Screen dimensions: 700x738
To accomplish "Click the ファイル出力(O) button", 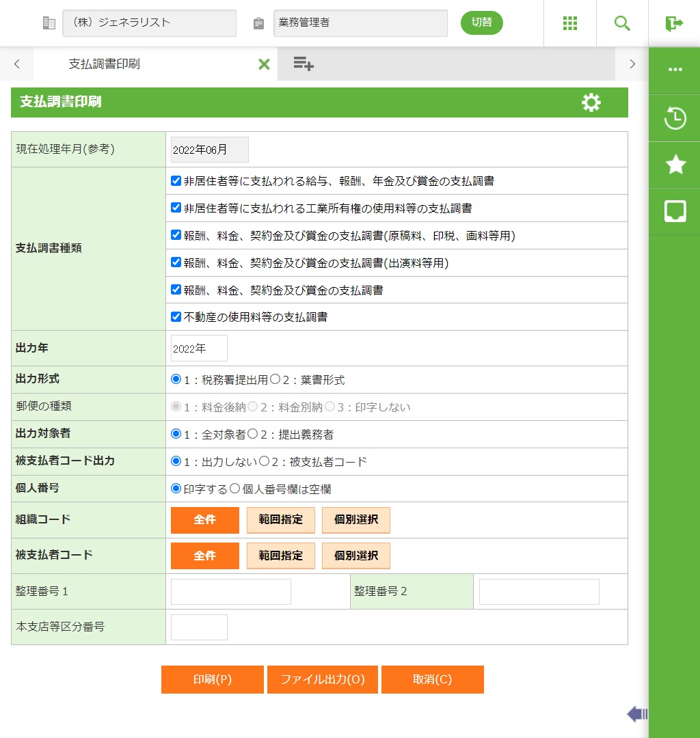I will 323,680.
